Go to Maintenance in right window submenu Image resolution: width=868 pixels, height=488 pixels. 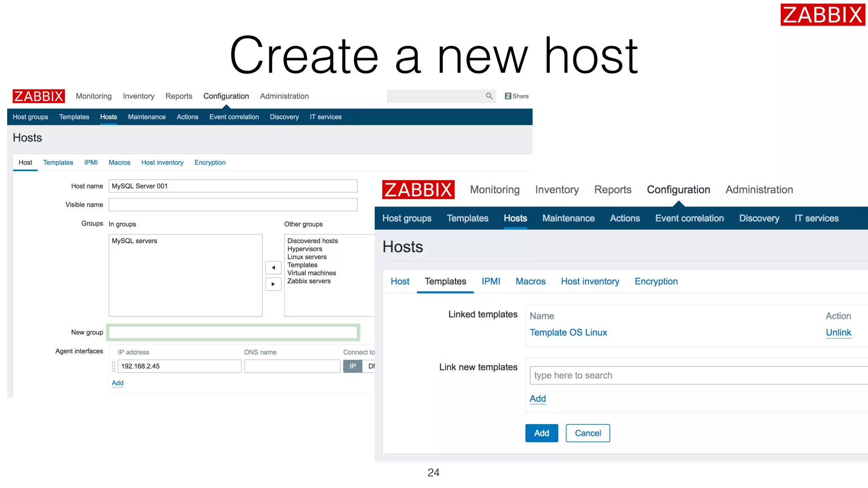click(569, 218)
